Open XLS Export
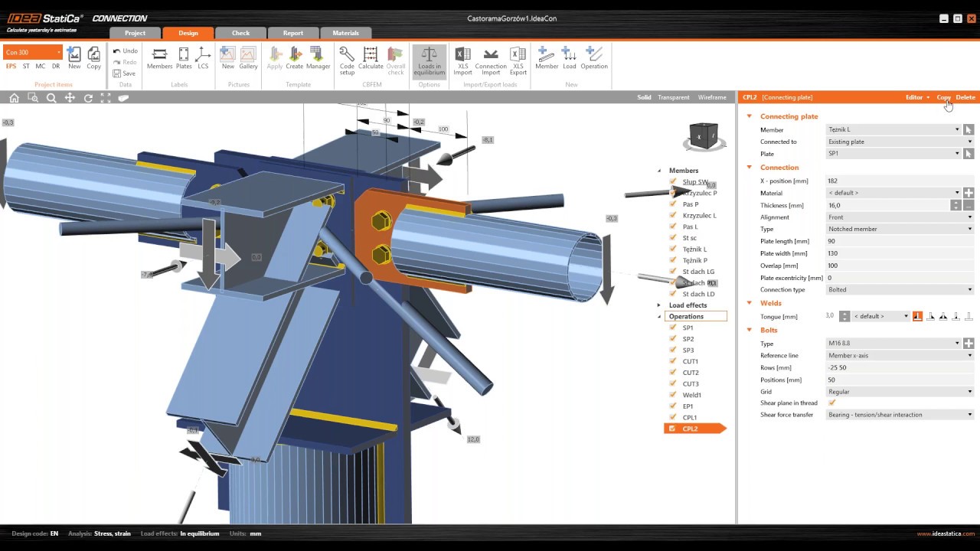 point(518,60)
